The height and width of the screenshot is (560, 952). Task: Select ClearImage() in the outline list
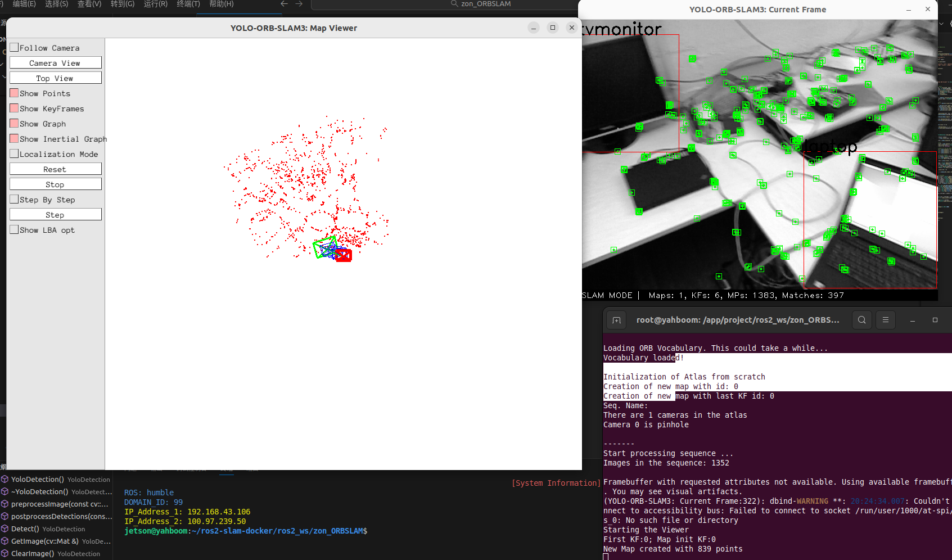[x=56, y=553]
